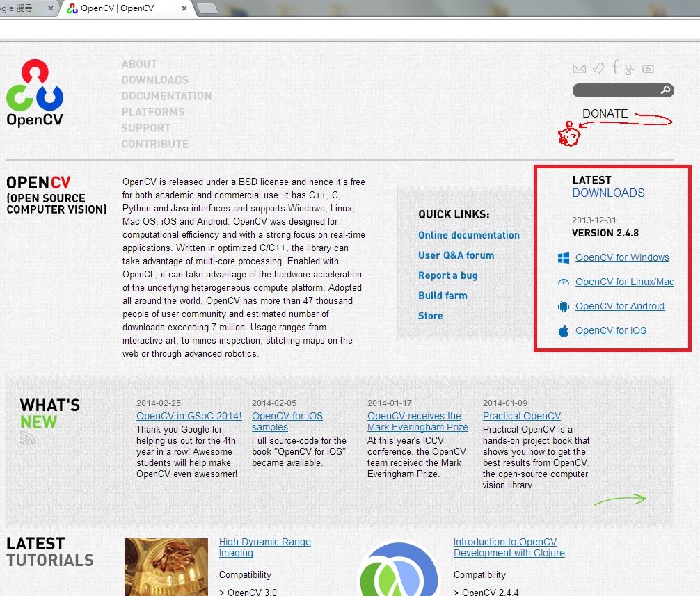The image size is (700, 596).
Task: Click the DONATE link
Action: pyautogui.click(x=605, y=114)
